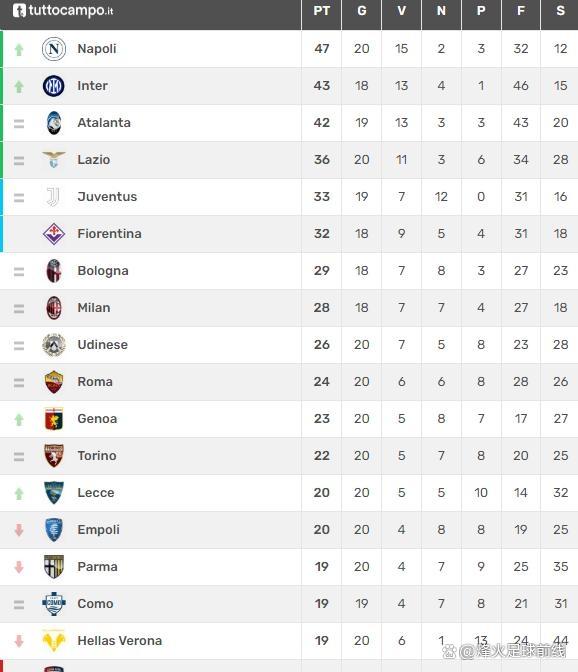Select the Lazio team name
Image resolution: width=578 pixels, height=672 pixels.
[94, 160]
